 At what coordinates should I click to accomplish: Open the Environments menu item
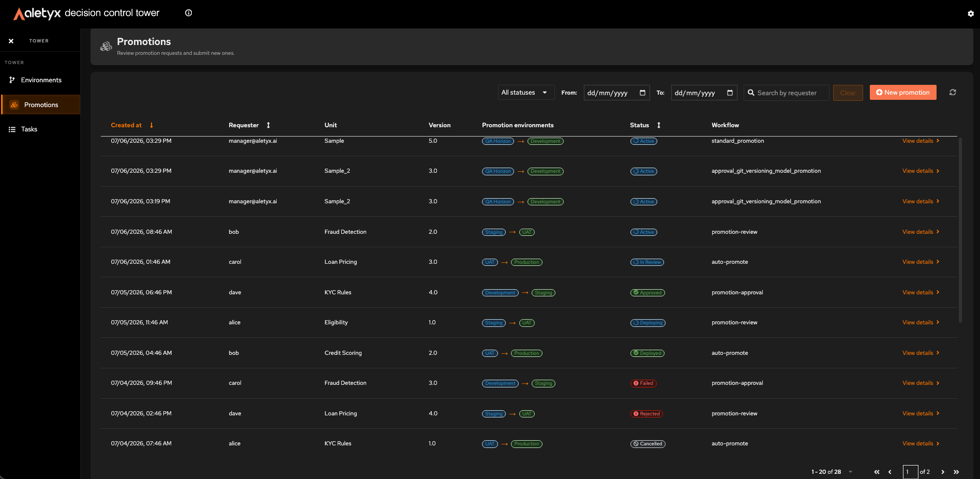coord(40,80)
